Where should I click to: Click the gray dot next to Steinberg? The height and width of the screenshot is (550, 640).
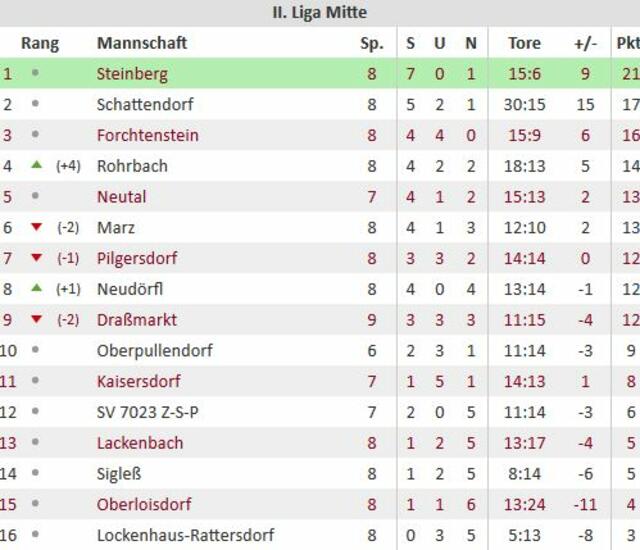click(36, 73)
